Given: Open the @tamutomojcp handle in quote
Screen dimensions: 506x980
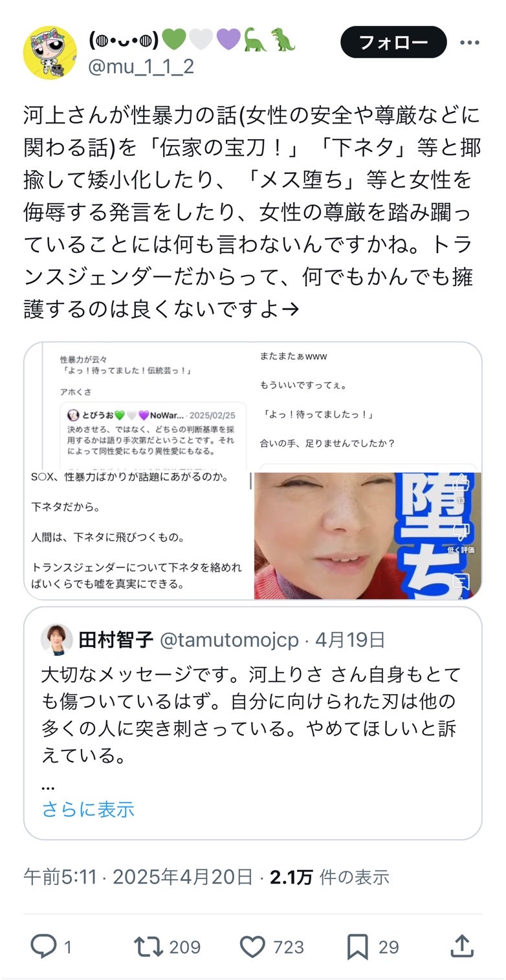Looking at the screenshot, I should [229, 640].
